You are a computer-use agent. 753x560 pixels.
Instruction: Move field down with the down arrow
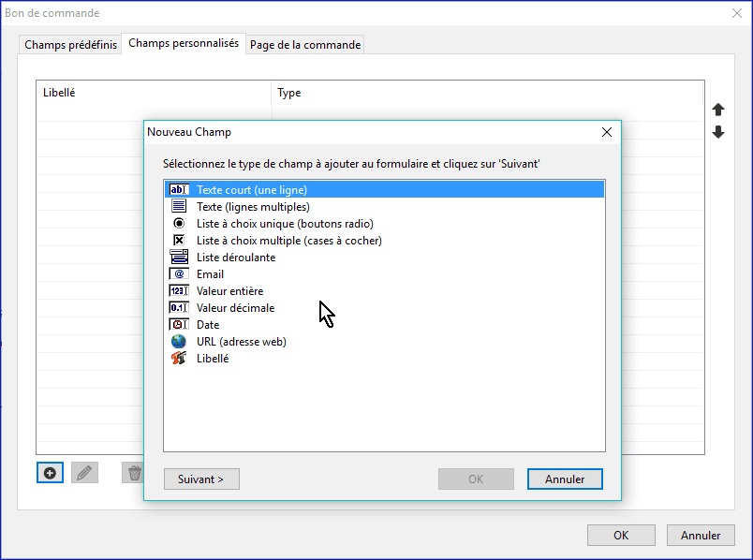tap(718, 133)
